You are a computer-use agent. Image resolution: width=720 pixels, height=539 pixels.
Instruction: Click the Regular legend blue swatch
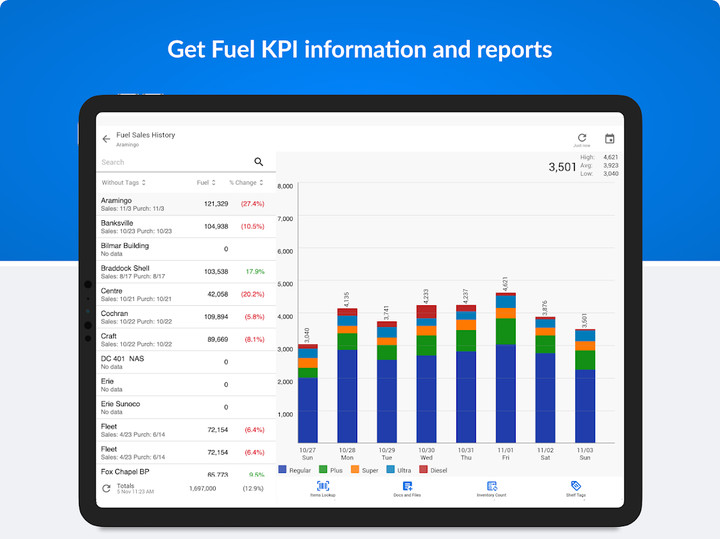click(282, 469)
